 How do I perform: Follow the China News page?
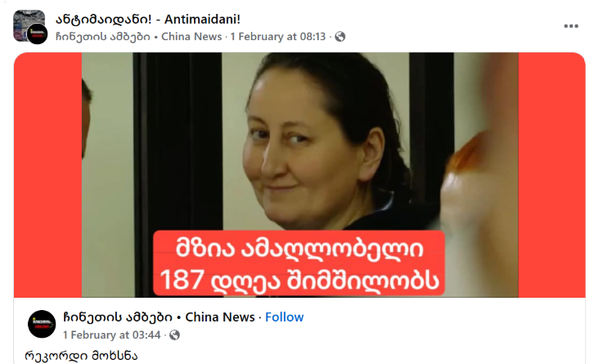point(284,317)
